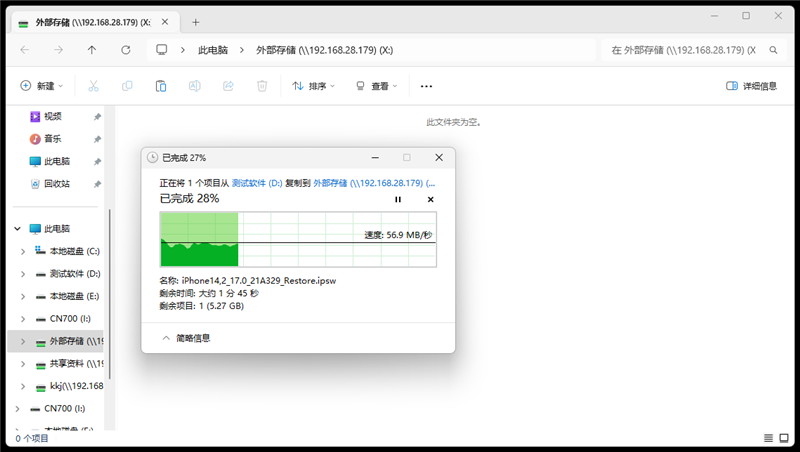Go up one folder level

(92, 50)
